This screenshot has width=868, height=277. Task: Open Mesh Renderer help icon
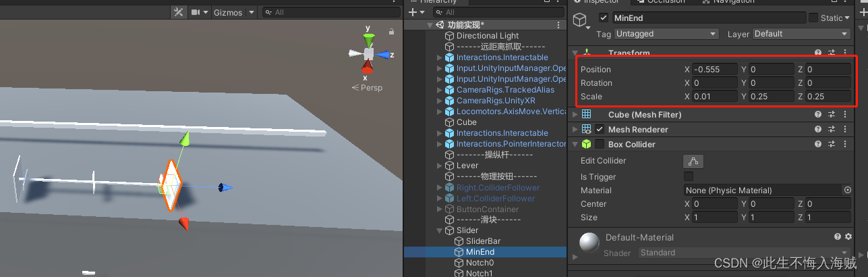coord(818,130)
